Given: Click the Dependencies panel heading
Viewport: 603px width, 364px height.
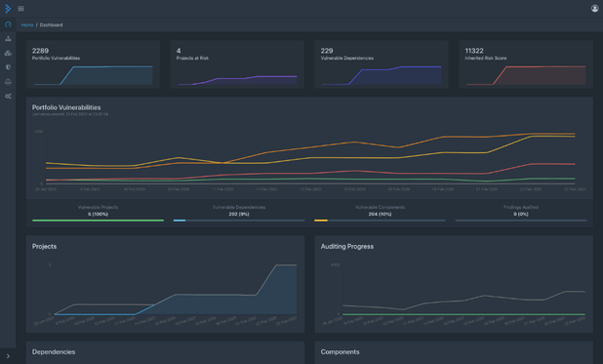Looking at the screenshot, I should click(x=54, y=351).
